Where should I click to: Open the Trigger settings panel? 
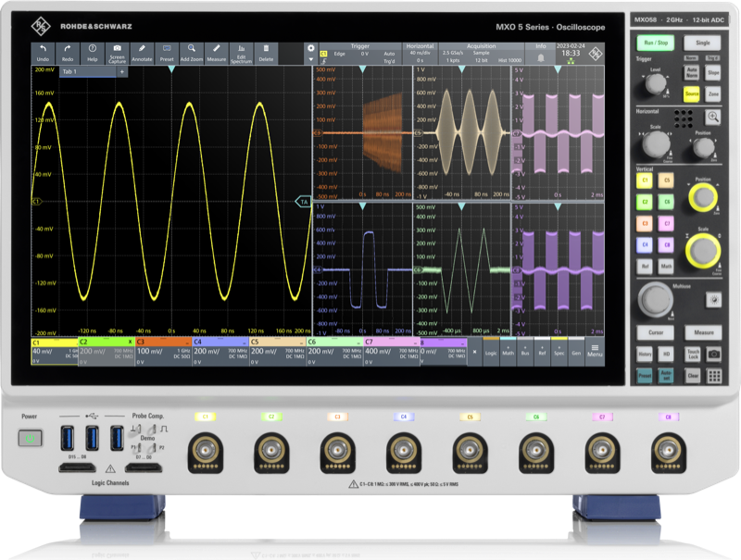(x=359, y=53)
